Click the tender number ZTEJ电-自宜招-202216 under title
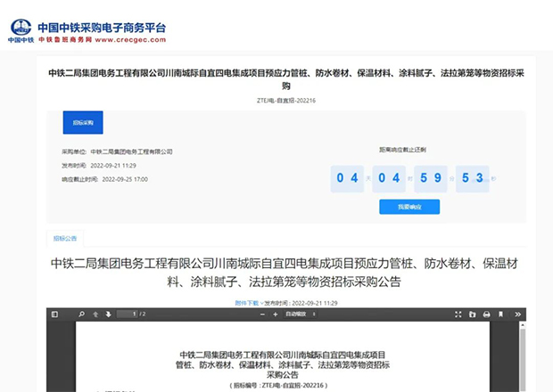Screen dimensions: 553x392 coord(286,101)
